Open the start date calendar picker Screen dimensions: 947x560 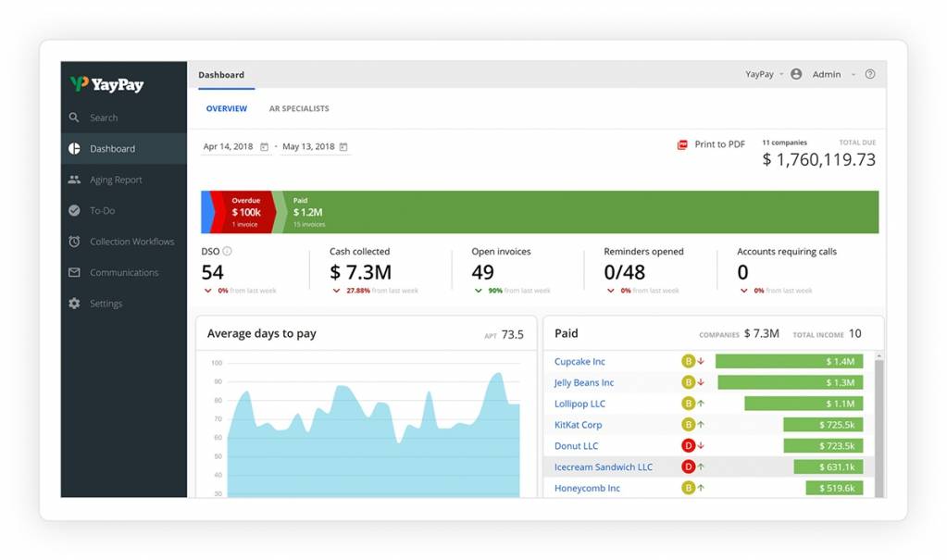coord(264,147)
